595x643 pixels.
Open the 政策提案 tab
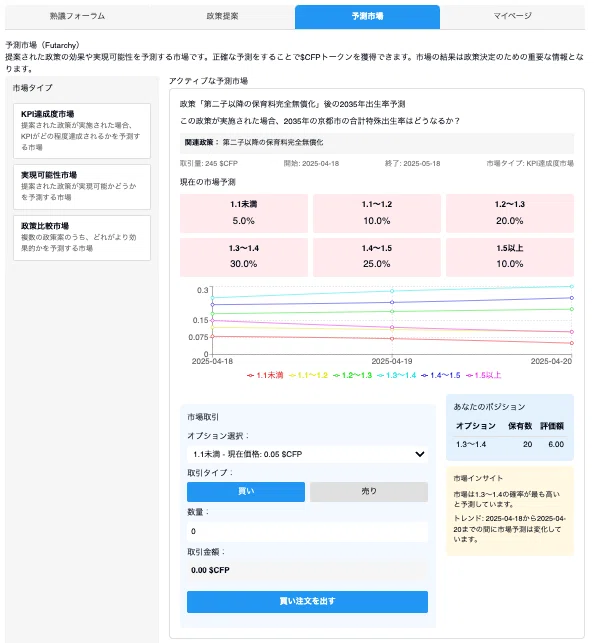(x=222, y=16)
